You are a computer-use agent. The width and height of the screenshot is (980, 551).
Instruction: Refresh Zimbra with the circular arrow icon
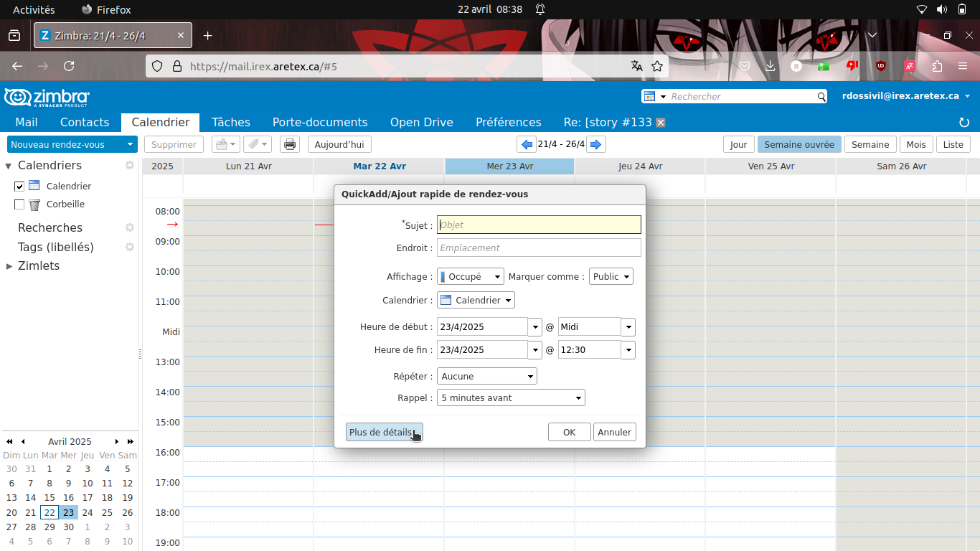point(964,123)
